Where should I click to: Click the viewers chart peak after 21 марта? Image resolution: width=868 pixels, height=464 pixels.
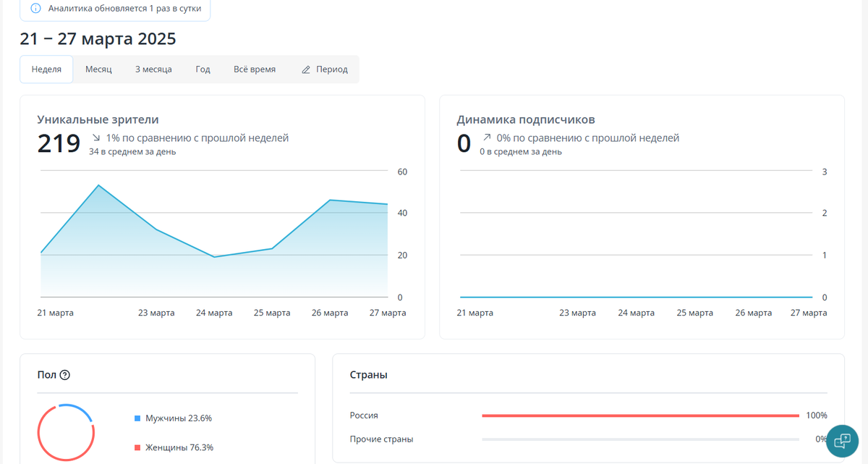click(x=98, y=185)
